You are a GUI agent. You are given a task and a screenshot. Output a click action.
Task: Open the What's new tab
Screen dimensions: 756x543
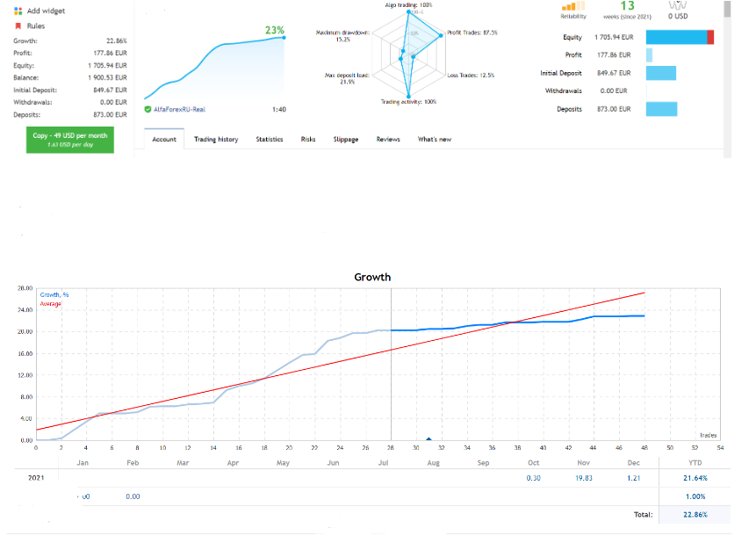pyautogui.click(x=435, y=139)
